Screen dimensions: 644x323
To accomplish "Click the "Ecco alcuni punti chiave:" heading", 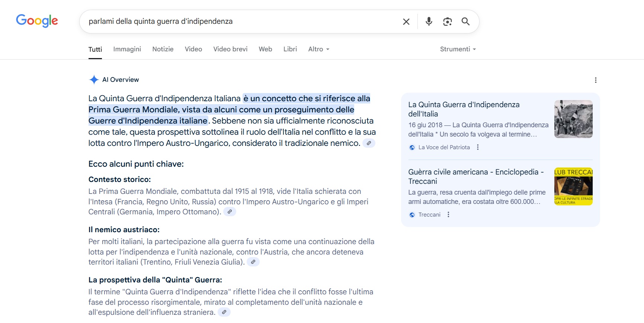I will 136,164.
